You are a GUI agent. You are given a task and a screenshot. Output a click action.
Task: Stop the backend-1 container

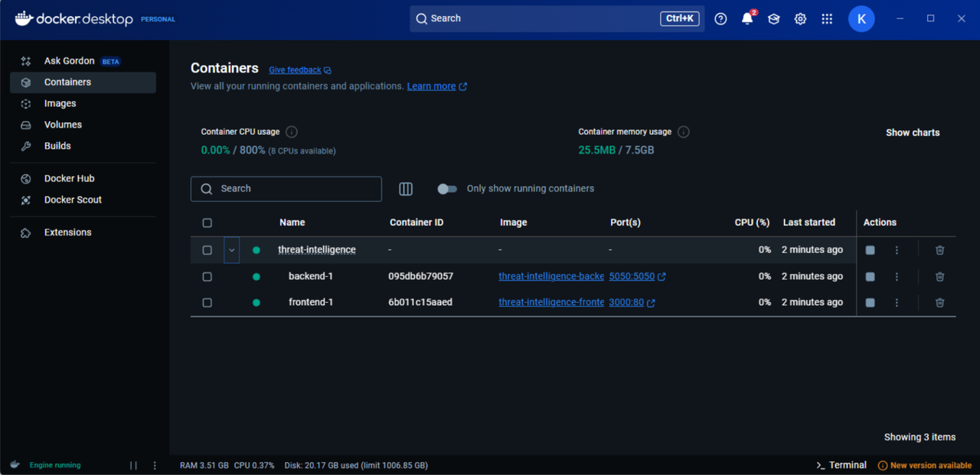coord(870,276)
